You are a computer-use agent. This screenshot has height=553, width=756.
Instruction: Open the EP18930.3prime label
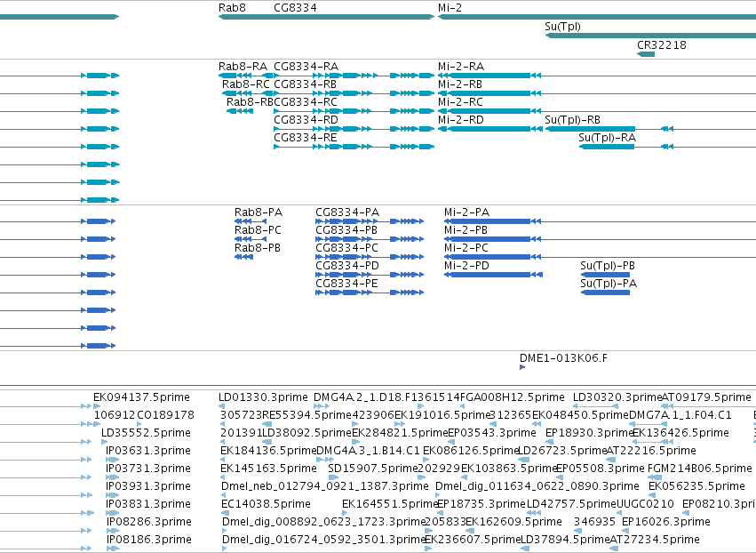(x=589, y=433)
